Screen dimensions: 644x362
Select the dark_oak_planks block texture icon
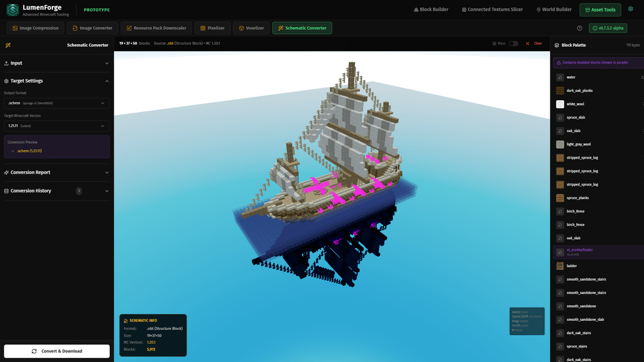point(560,91)
